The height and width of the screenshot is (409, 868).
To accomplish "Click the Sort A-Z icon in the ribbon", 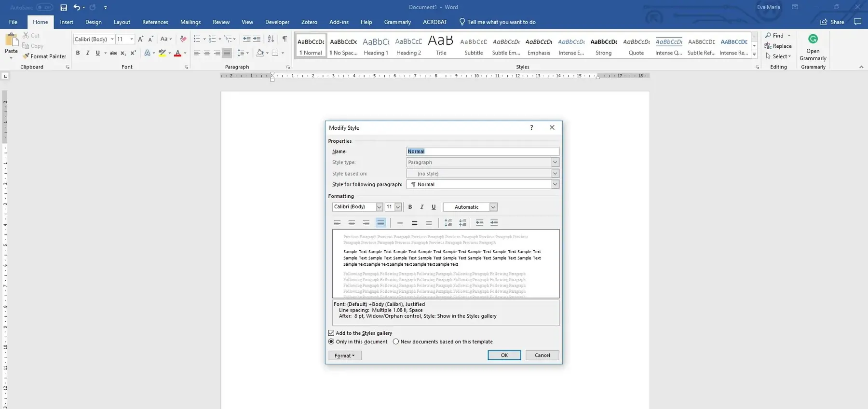I will coord(271,39).
